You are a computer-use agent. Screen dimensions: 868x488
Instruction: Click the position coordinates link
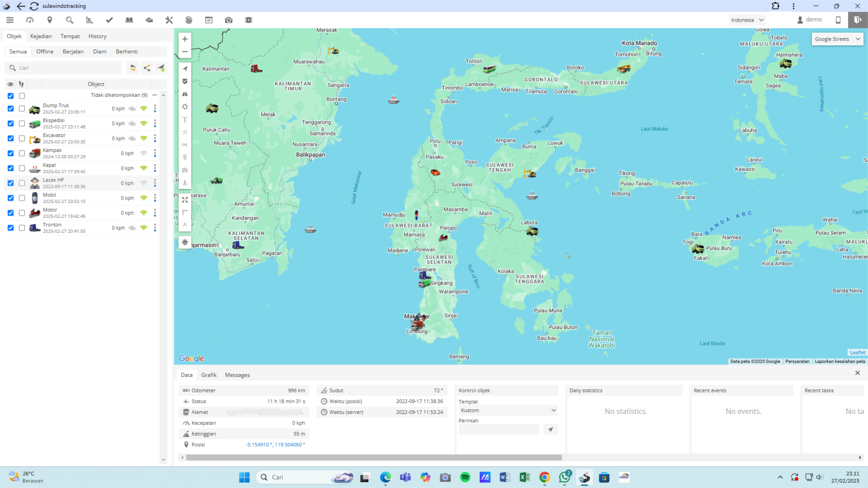(275, 444)
